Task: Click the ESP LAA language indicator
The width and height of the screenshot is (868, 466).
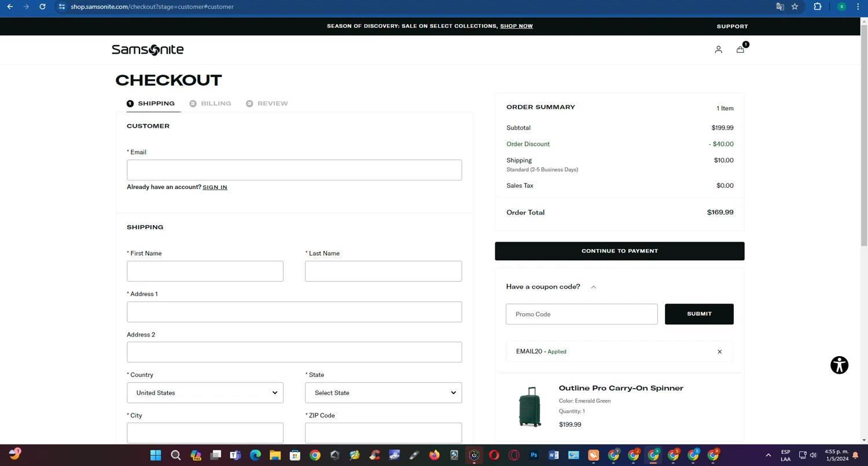Action: pos(785,455)
